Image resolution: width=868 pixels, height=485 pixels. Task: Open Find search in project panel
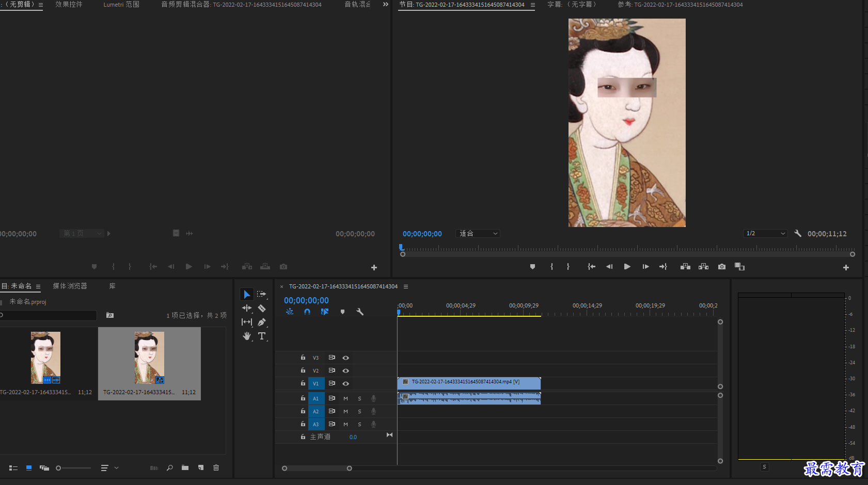(x=169, y=468)
